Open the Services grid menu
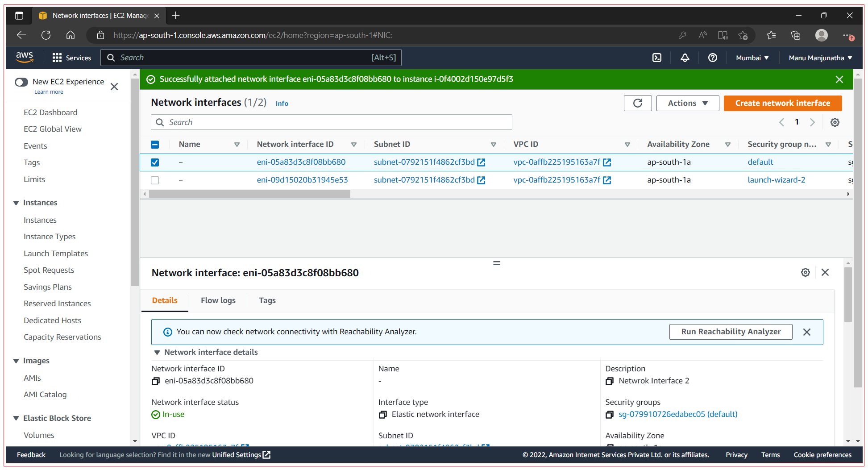This screenshot has height=470, width=868. (x=71, y=58)
